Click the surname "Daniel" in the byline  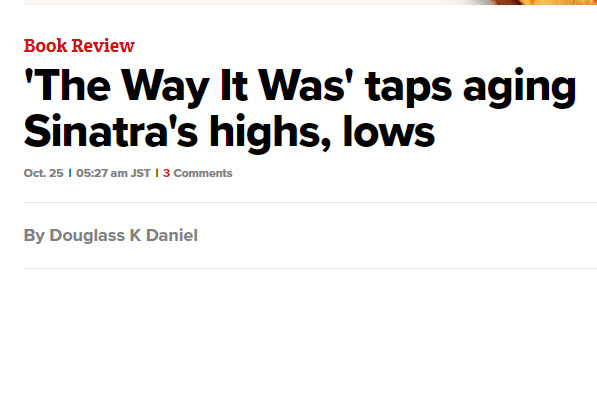coord(172,235)
